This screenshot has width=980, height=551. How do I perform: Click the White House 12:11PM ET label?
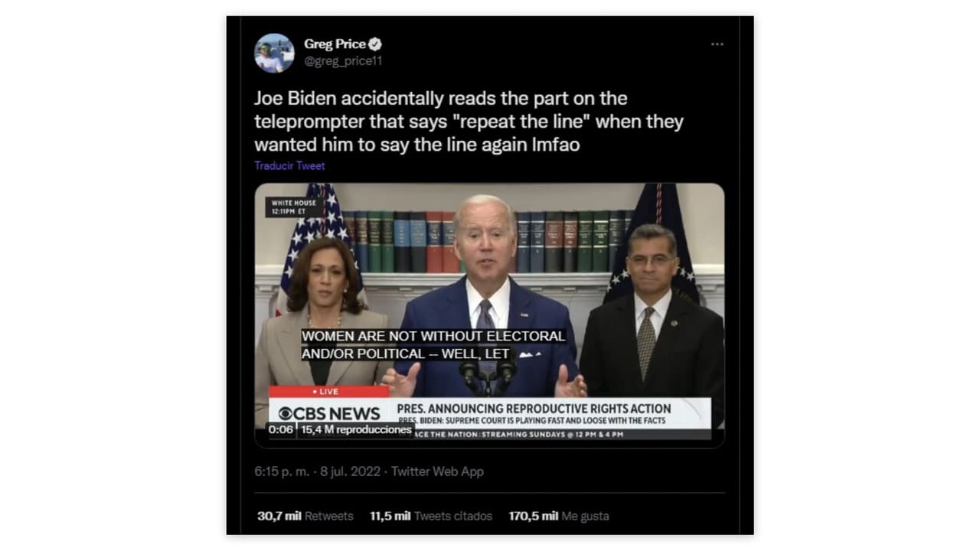click(x=295, y=207)
